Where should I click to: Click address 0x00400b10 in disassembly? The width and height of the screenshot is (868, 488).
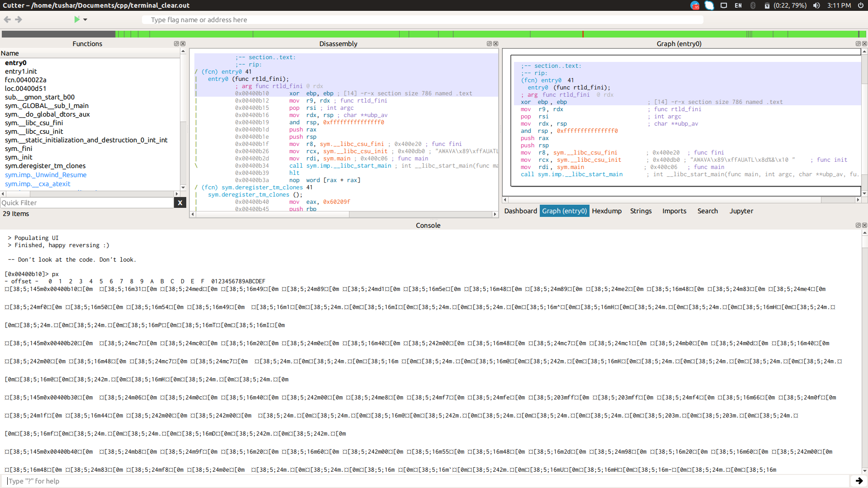[252, 94]
